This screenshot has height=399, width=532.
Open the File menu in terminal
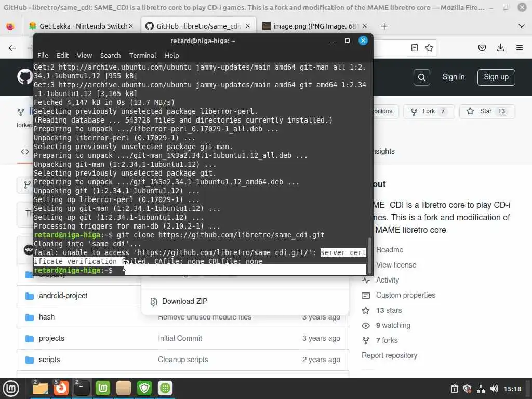tap(43, 55)
